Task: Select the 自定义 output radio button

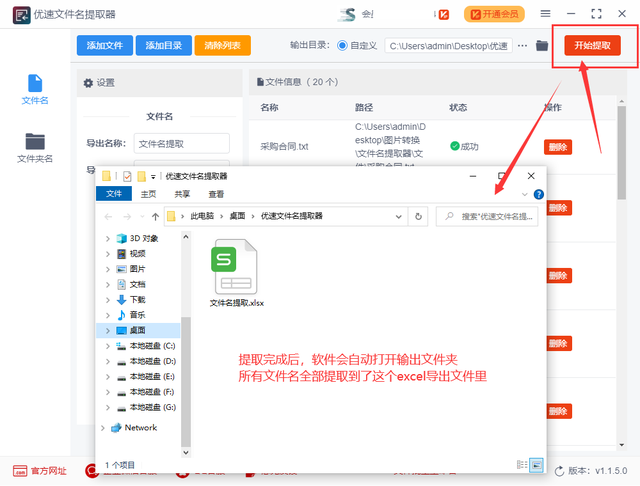Action: point(343,45)
